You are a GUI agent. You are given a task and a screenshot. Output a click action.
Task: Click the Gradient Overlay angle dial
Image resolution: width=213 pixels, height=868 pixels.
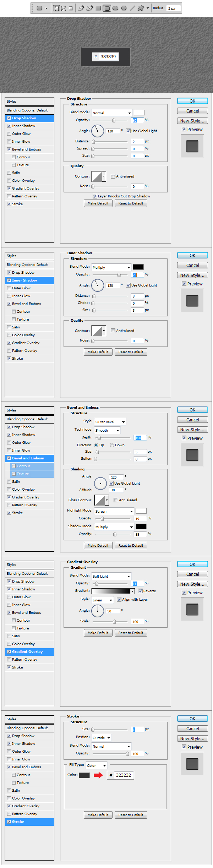(98, 611)
